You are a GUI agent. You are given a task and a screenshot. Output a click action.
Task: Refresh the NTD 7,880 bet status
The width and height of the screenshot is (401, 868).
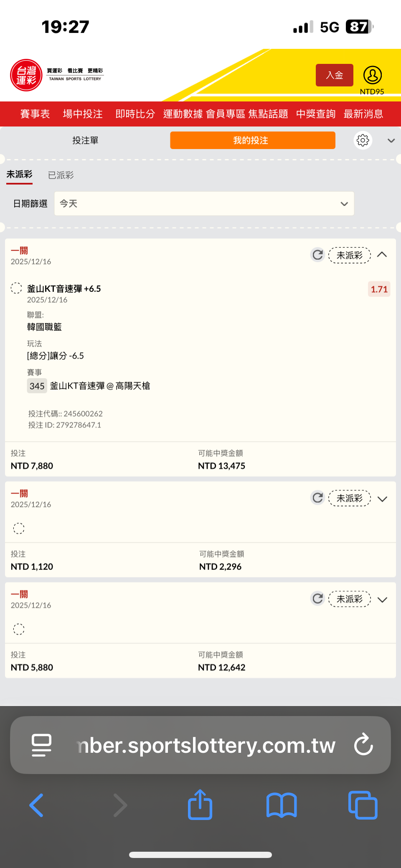(318, 255)
